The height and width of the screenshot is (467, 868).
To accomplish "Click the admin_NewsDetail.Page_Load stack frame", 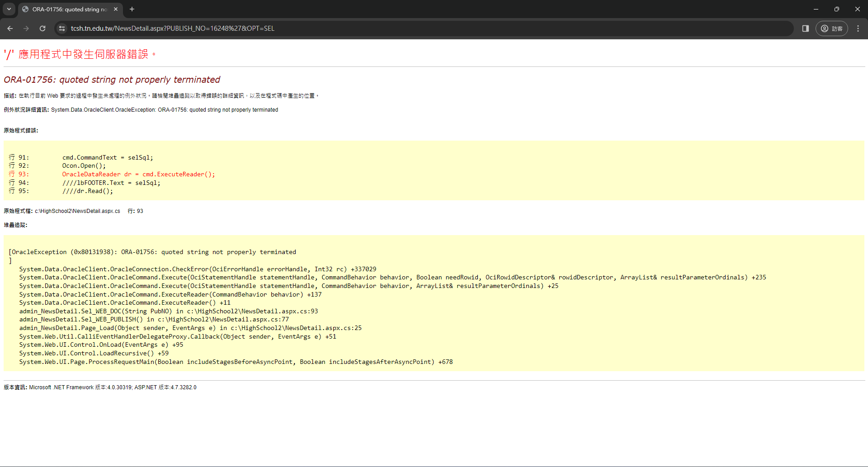I will 190,328.
